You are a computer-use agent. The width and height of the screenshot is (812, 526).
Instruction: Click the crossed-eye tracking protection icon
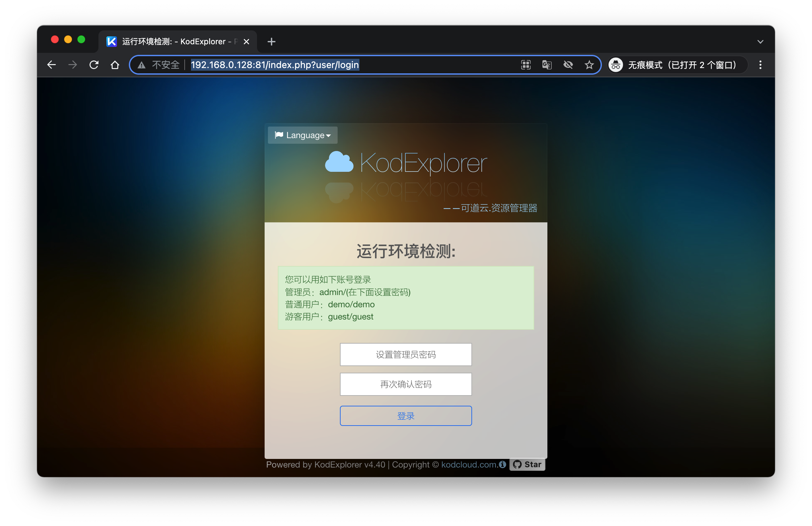click(568, 65)
